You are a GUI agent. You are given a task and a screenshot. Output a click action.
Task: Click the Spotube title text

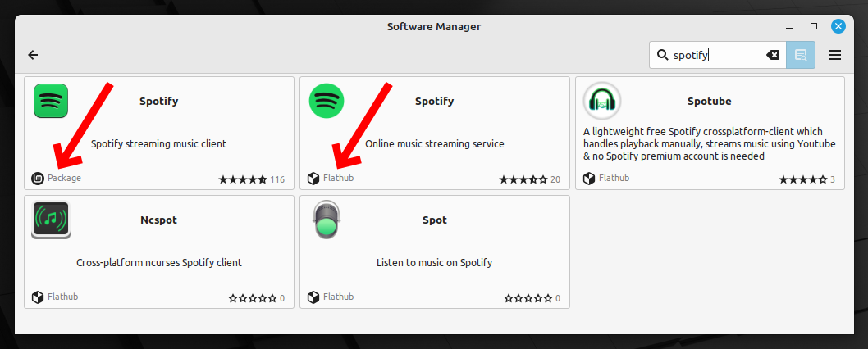point(709,102)
